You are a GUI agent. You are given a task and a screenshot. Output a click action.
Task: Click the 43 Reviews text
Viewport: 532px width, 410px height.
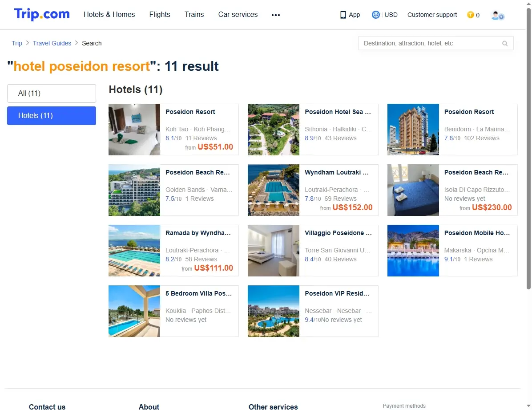[340, 138]
